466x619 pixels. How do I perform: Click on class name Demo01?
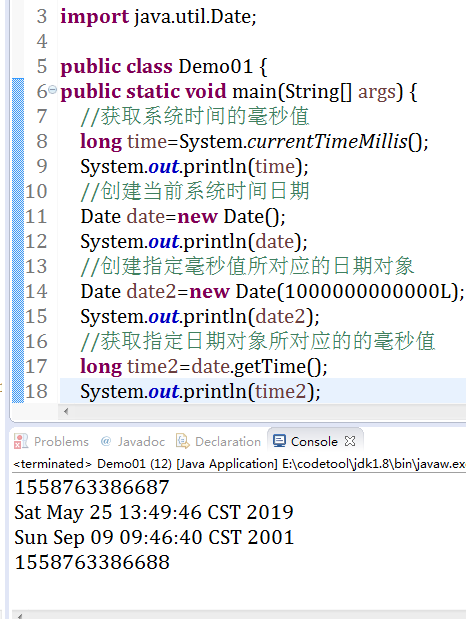[x=215, y=66]
